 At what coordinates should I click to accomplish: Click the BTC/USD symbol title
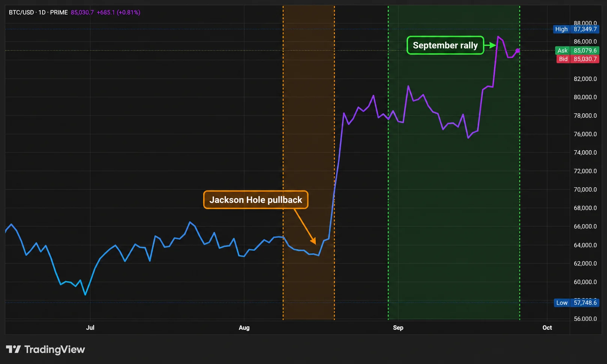click(x=21, y=12)
